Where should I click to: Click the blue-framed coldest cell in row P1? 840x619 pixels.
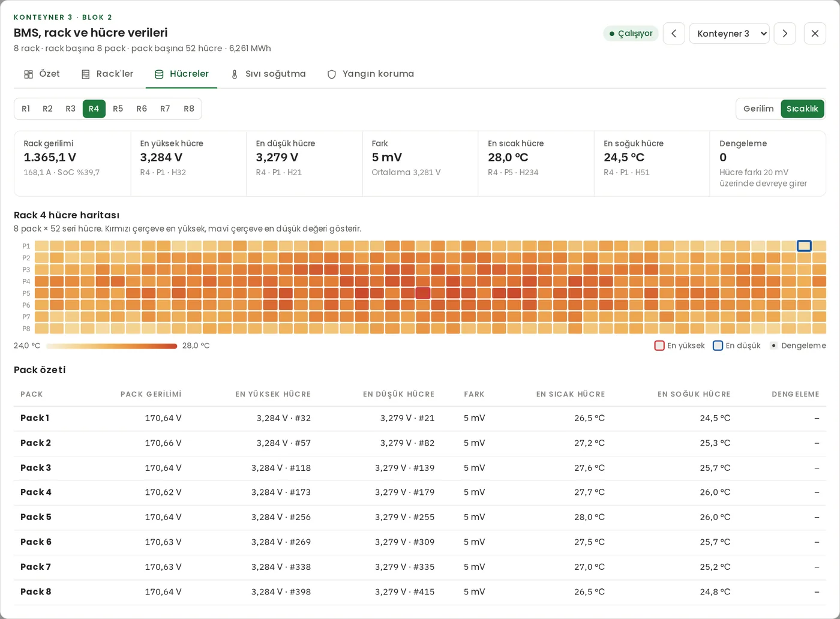click(804, 246)
